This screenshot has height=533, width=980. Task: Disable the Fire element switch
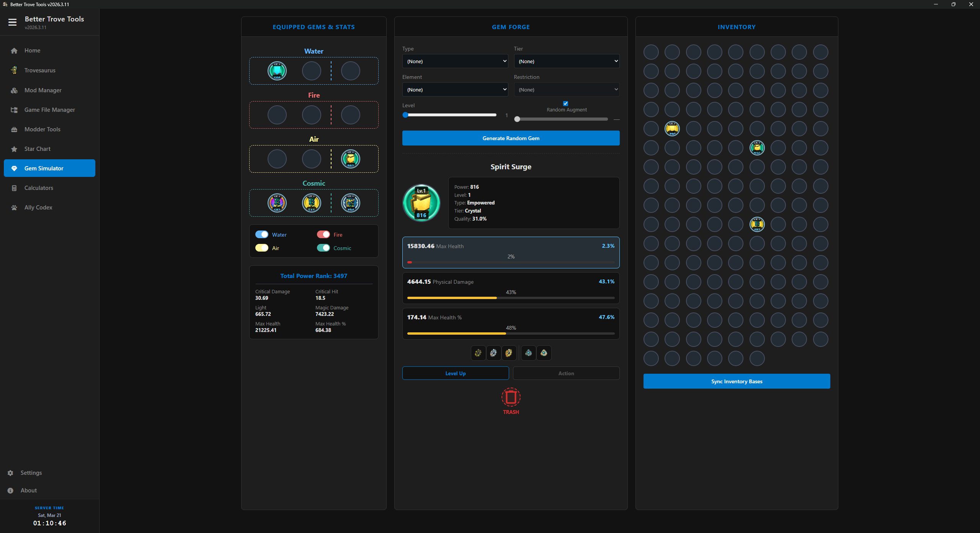pos(323,234)
